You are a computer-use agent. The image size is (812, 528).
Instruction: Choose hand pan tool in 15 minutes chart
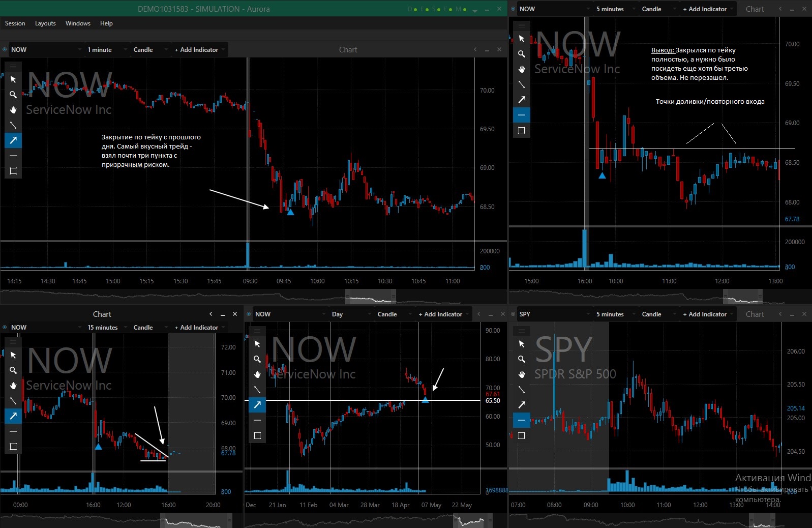pyautogui.click(x=13, y=386)
